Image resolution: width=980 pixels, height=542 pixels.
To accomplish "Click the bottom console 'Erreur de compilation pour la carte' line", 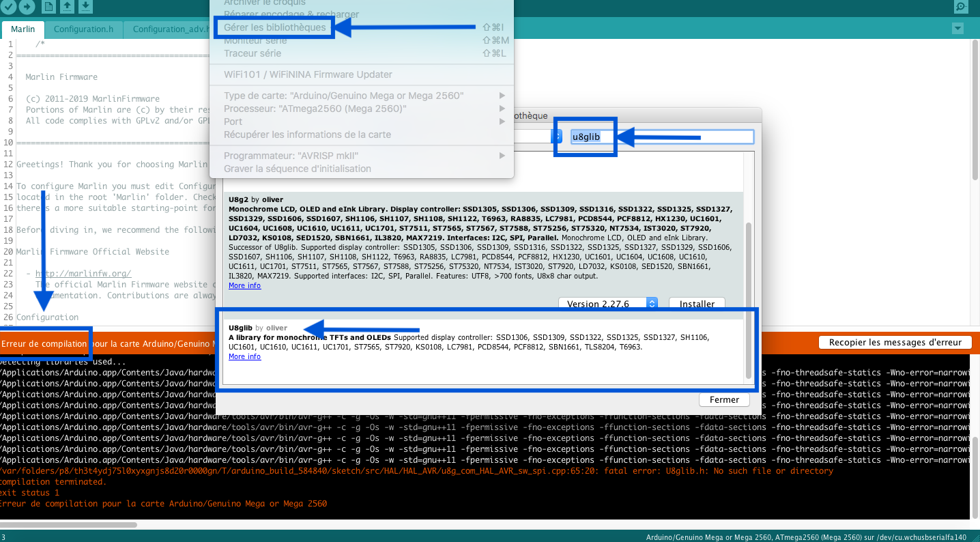I will tap(163, 504).
